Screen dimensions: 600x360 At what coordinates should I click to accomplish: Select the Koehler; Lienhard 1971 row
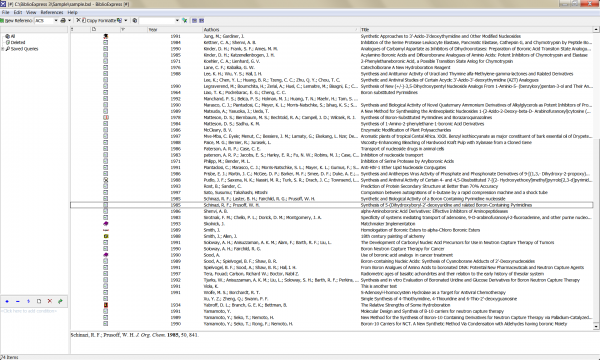pyautogui.click(x=331, y=61)
